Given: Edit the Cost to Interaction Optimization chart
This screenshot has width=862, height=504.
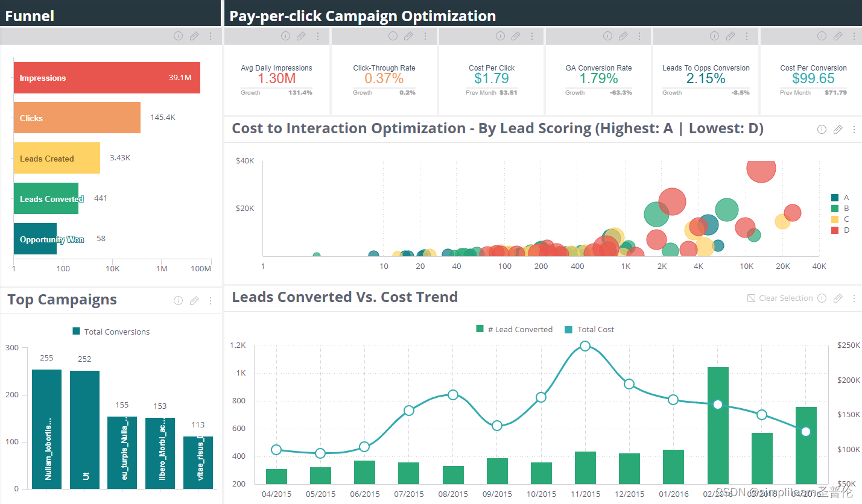Looking at the screenshot, I should coord(838,130).
